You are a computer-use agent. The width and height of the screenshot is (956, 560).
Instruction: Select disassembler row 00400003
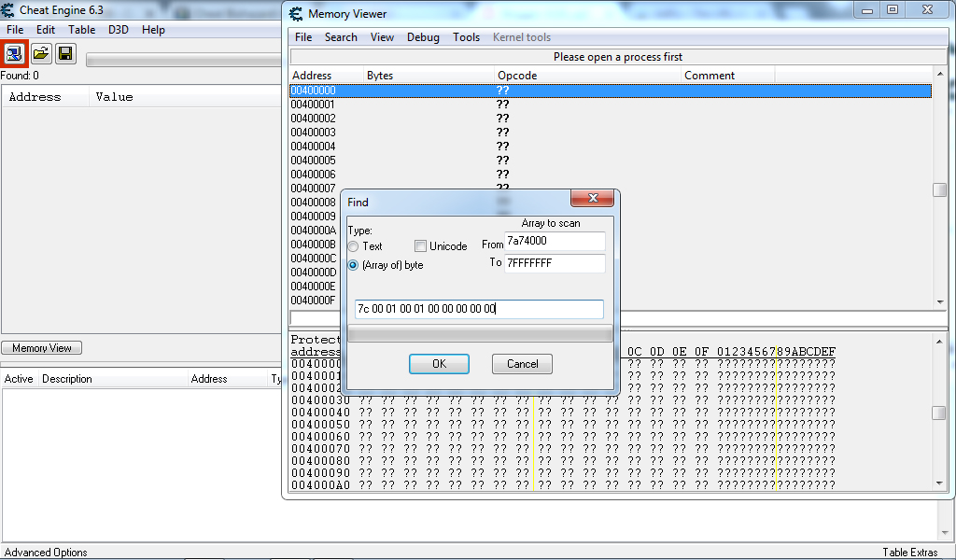pyautogui.click(x=611, y=133)
